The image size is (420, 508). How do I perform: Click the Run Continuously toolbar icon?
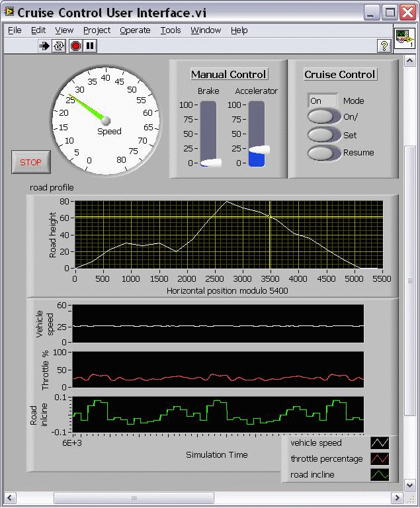click(x=60, y=46)
